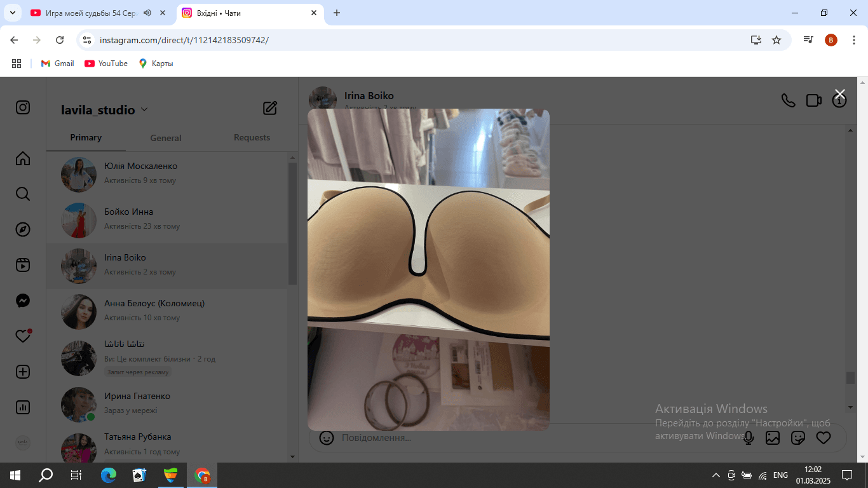Show hidden system tray icons

pos(716,475)
